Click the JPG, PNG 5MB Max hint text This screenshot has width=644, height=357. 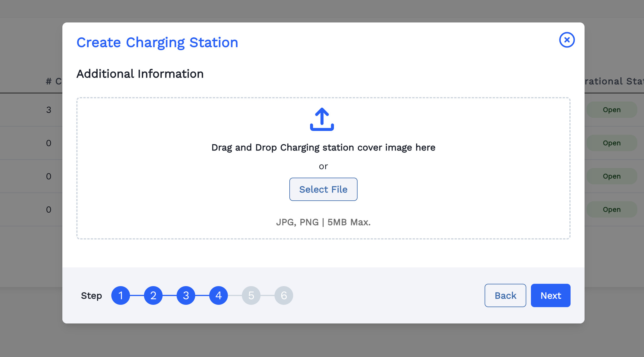(323, 222)
